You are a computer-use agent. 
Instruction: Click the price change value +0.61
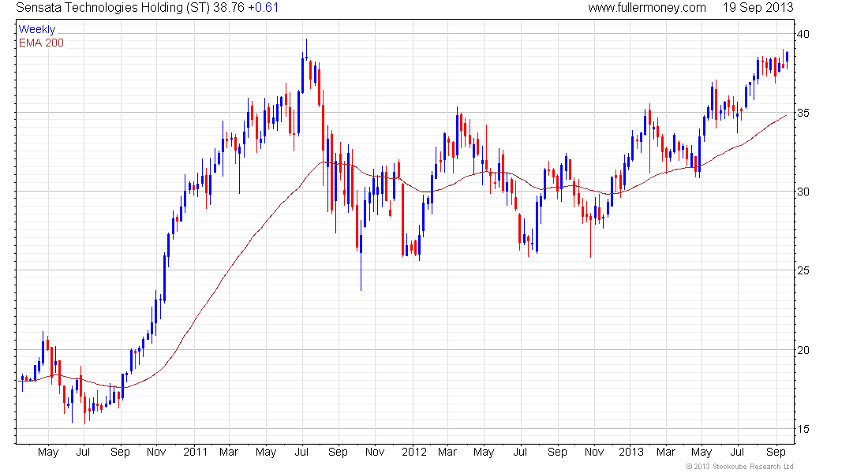point(263,8)
